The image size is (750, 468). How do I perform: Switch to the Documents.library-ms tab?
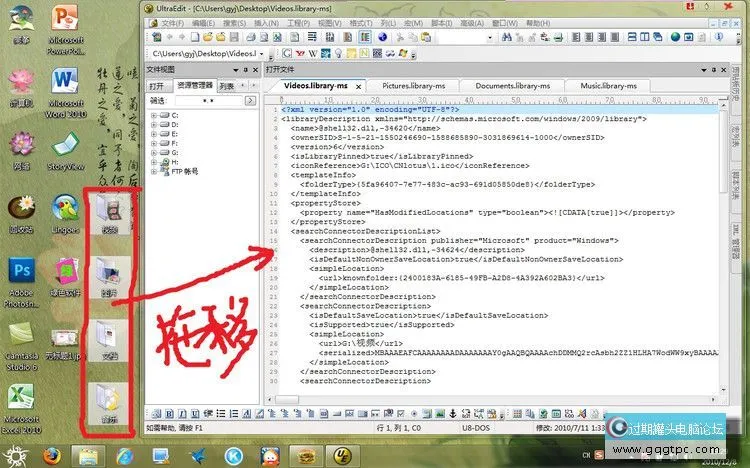[512, 86]
